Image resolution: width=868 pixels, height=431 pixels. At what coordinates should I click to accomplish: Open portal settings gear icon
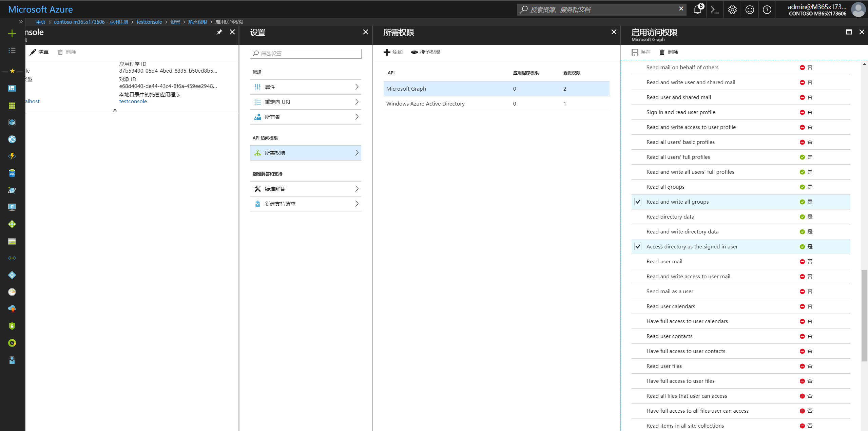[732, 10]
